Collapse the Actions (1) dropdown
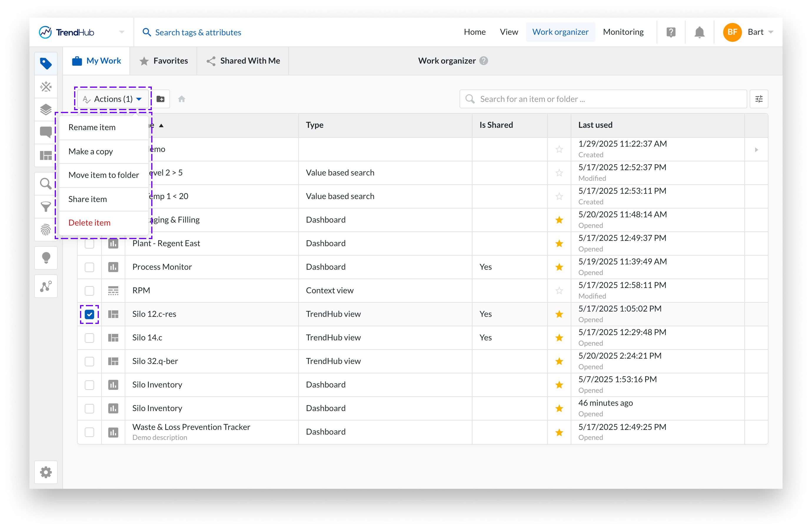Viewport: 812px width, 530px height. (113, 99)
